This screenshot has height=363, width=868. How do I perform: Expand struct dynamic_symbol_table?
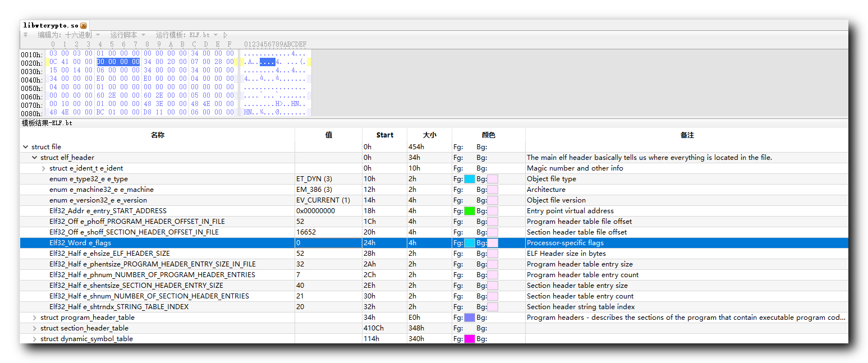35,339
